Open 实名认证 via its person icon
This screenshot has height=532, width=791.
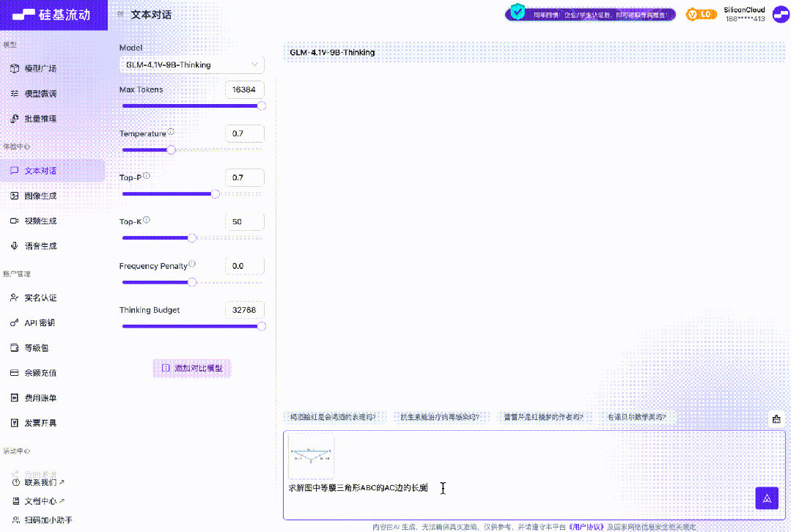[15, 298]
